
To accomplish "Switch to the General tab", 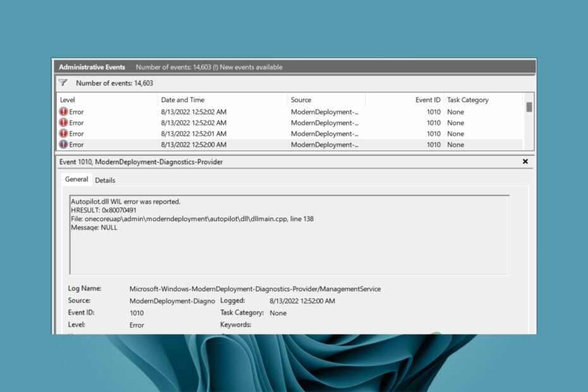I will click(x=77, y=180).
